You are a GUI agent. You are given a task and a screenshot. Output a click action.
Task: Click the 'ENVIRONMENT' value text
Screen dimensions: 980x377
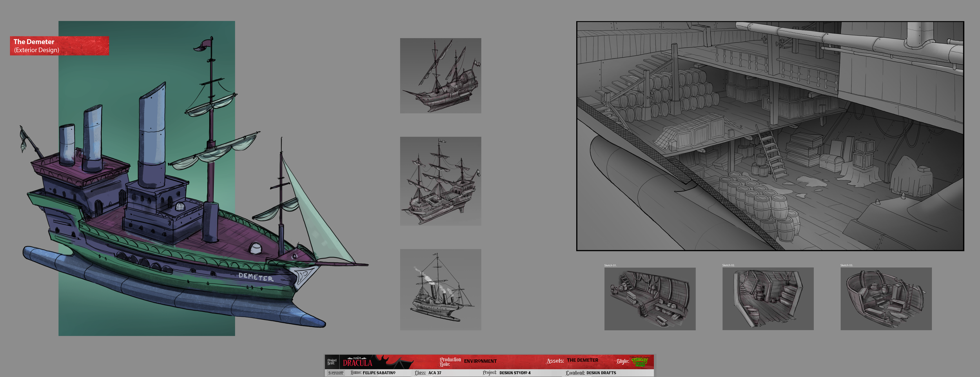coord(480,361)
